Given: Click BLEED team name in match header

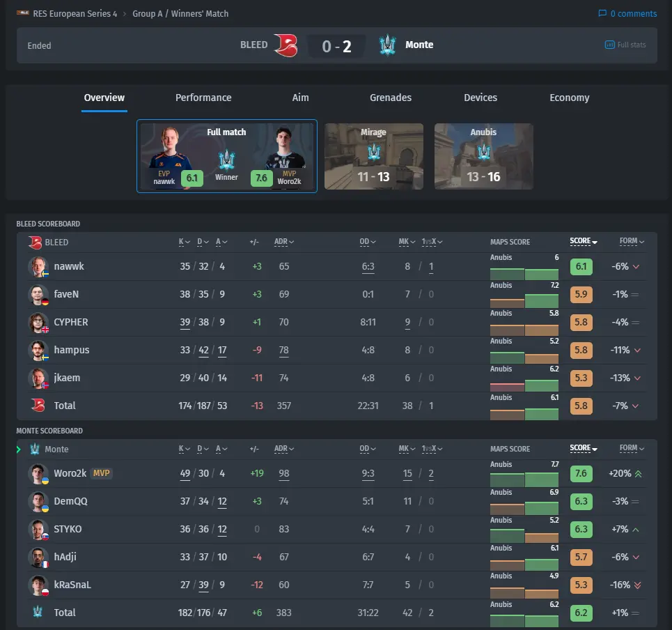Looking at the screenshot, I should coord(253,45).
